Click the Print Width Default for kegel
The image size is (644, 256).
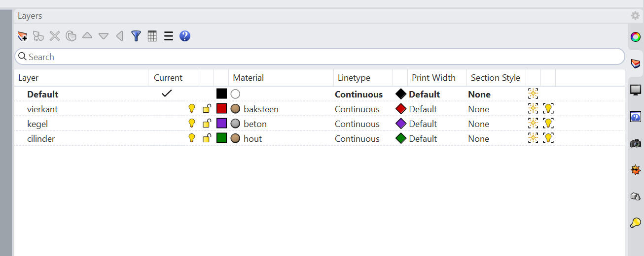[x=423, y=124]
